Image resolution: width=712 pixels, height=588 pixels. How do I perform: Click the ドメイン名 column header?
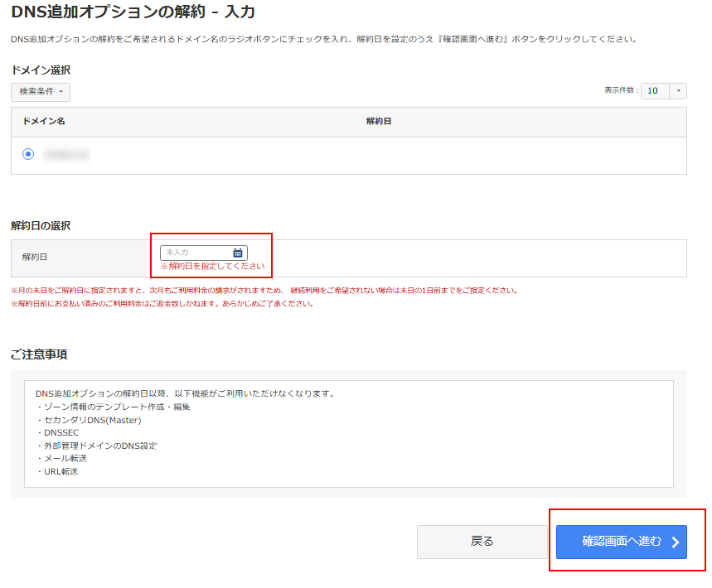[x=44, y=122]
